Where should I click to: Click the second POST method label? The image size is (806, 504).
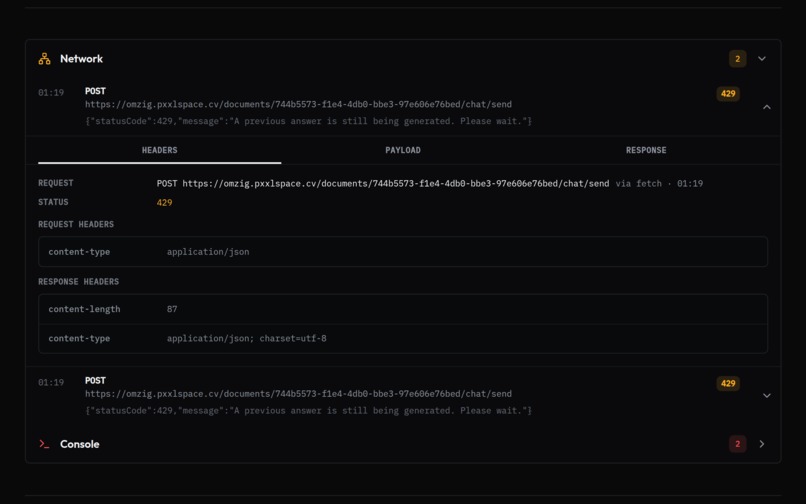(95, 381)
